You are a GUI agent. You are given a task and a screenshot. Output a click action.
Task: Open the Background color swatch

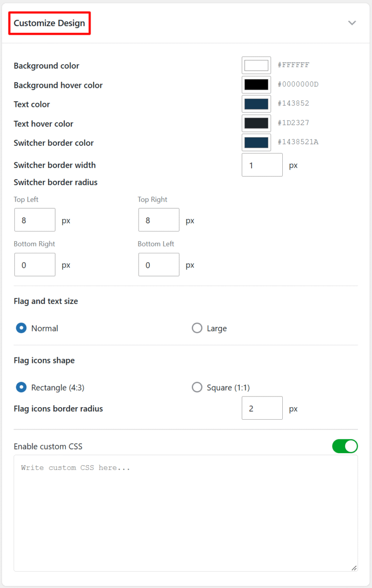tap(256, 65)
